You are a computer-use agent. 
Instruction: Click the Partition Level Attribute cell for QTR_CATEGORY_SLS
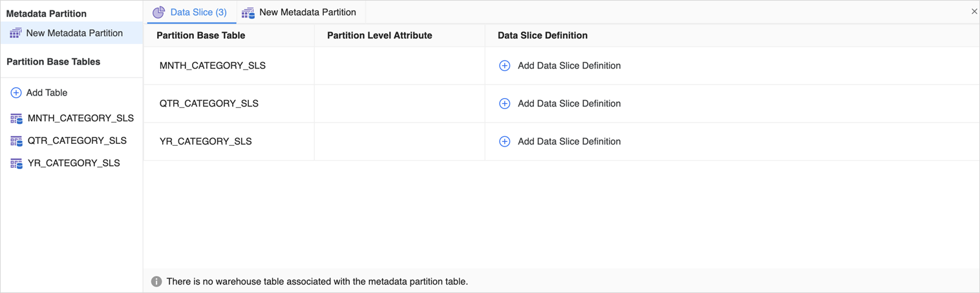click(399, 104)
